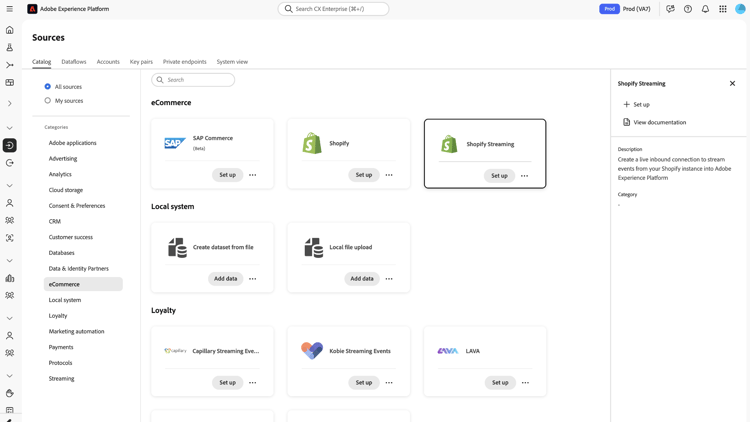Screen dimensions: 750x422
Task: Switch to the Accounts tab
Action: pyautogui.click(x=108, y=62)
